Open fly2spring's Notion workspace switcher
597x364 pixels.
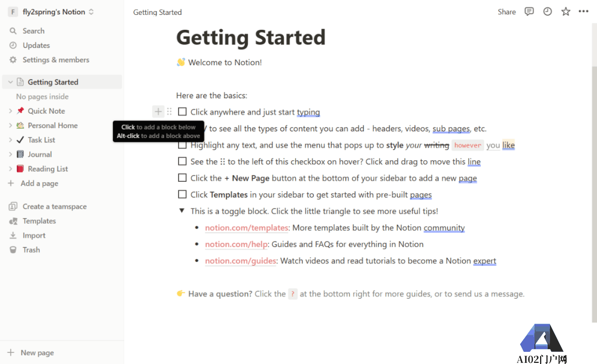click(x=53, y=12)
